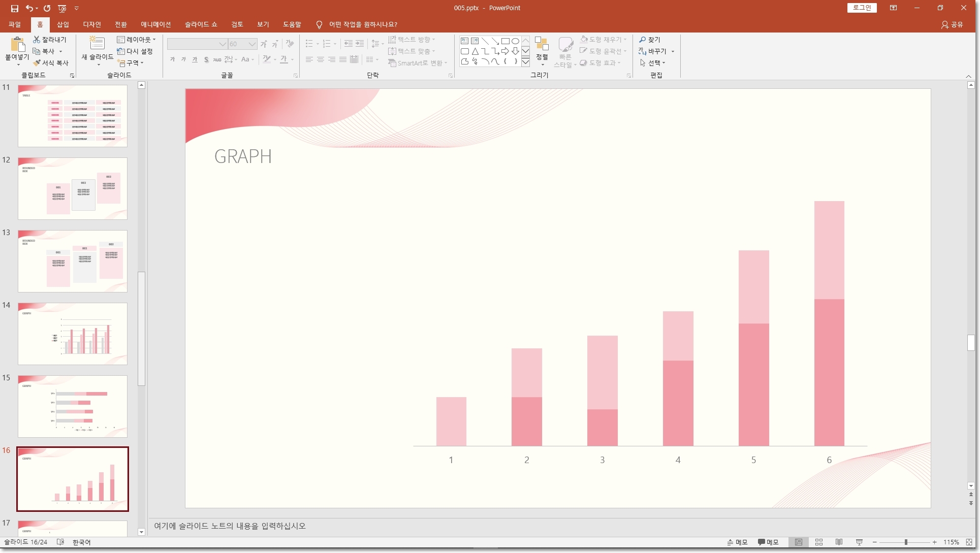Select the horizontal text box shape
The image size is (980, 553).
(x=464, y=41)
